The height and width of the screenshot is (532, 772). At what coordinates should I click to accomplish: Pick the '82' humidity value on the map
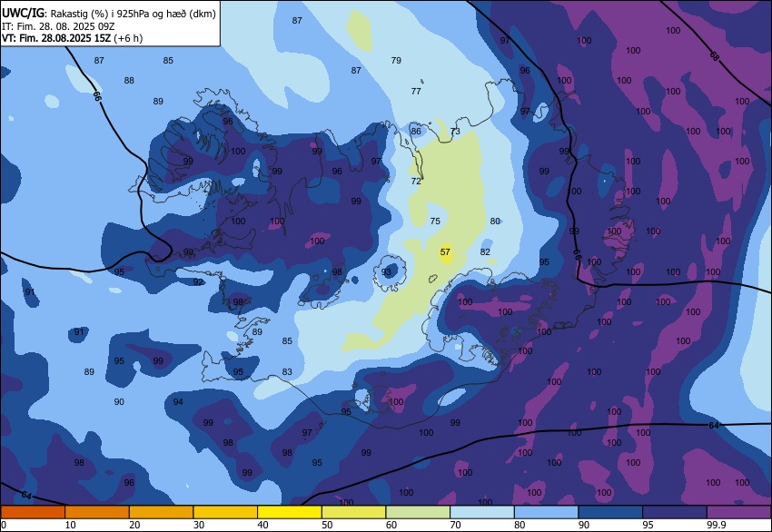pos(485,252)
